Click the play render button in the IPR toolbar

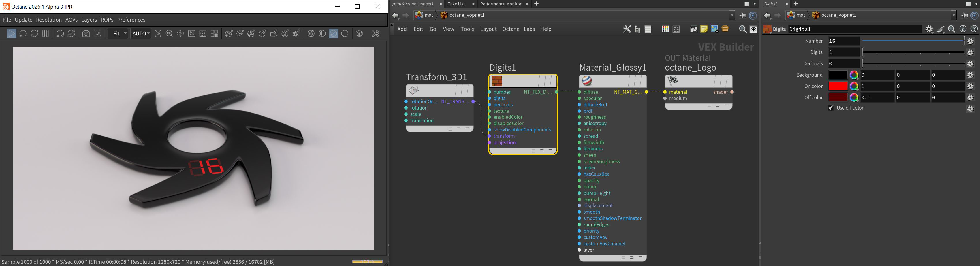tap(12, 34)
